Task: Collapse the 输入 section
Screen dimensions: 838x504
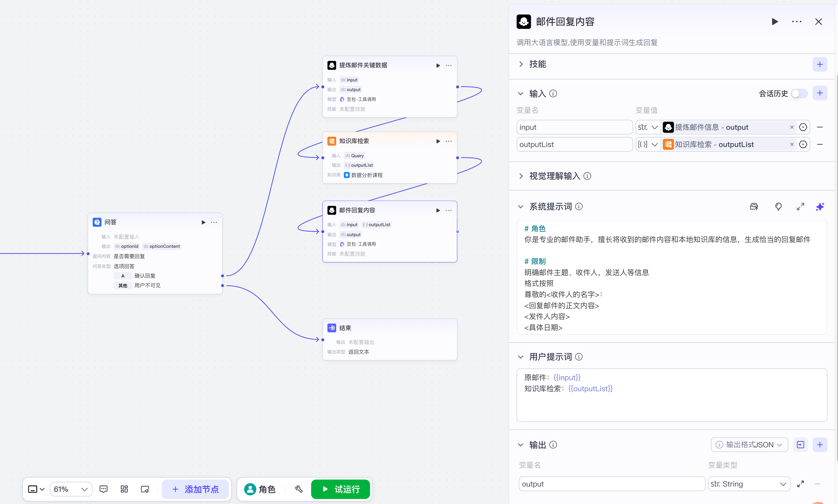Action: pyautogui.click(x=521, y=93)
